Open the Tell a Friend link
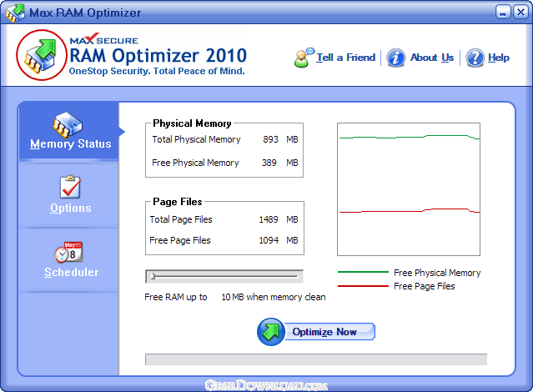Viewport: 533px width, 392px height. [345, 58]
